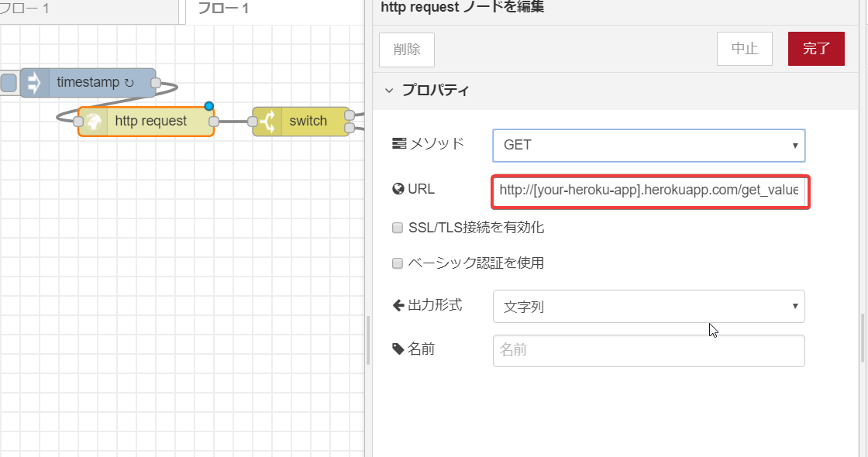
Task: Collapse the プロパティ section chevron
Action: tap(389, 90)
